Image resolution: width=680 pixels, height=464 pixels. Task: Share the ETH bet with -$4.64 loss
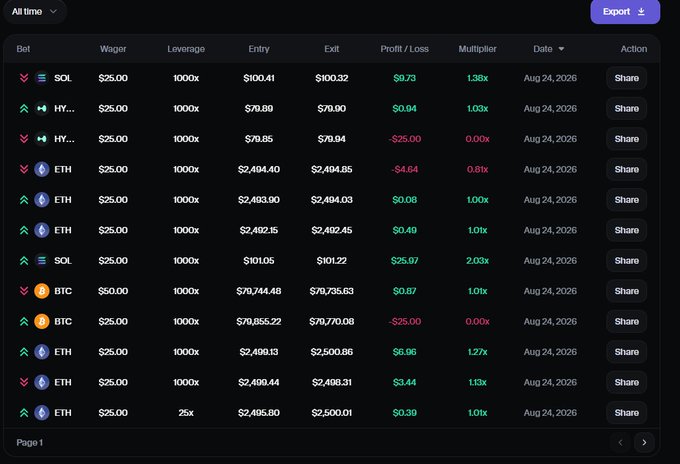626,169
